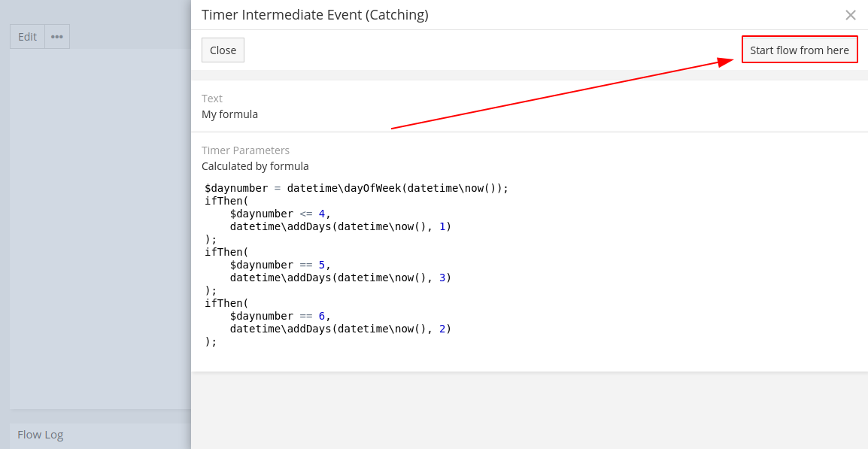
Task: Click the Timer Parameters label
Action: [245, 150]
